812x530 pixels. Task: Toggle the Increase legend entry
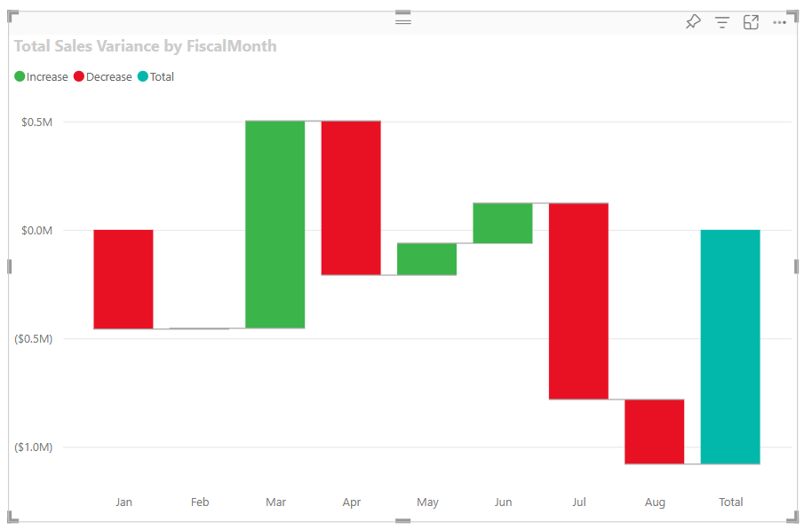click(41, 76)
